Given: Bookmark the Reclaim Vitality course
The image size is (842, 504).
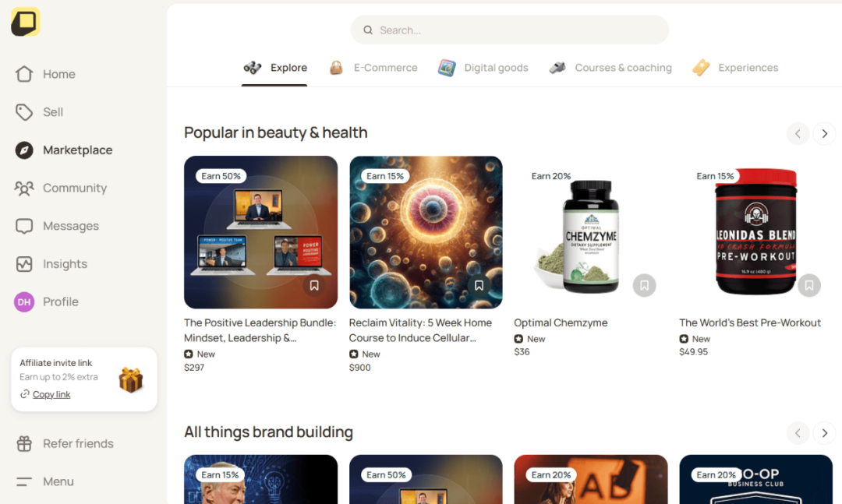Looking at the screenshot, I should point(479,286).
